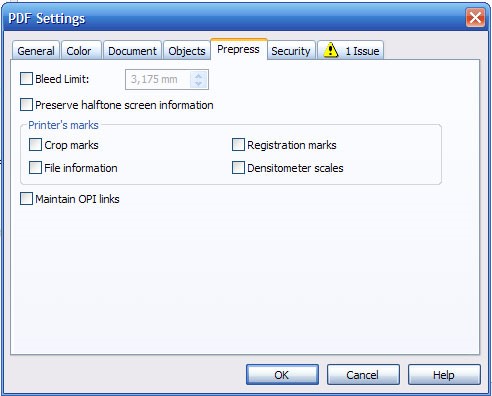Click the yellow warning icon on Issue tab
The height and width of the screenshot is (396, 492).
pyautogui.click(x=331, y=50)
